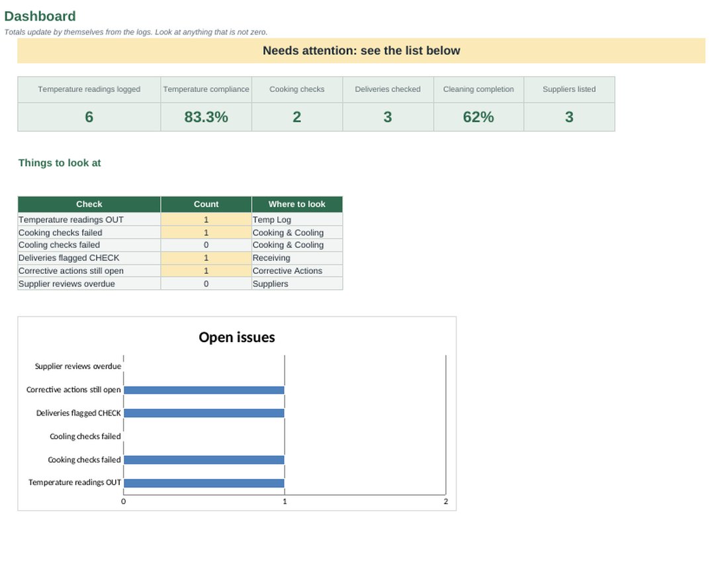
Task: Click the 'Deliveries flagged CHECK' table row label
Action: 89,258
